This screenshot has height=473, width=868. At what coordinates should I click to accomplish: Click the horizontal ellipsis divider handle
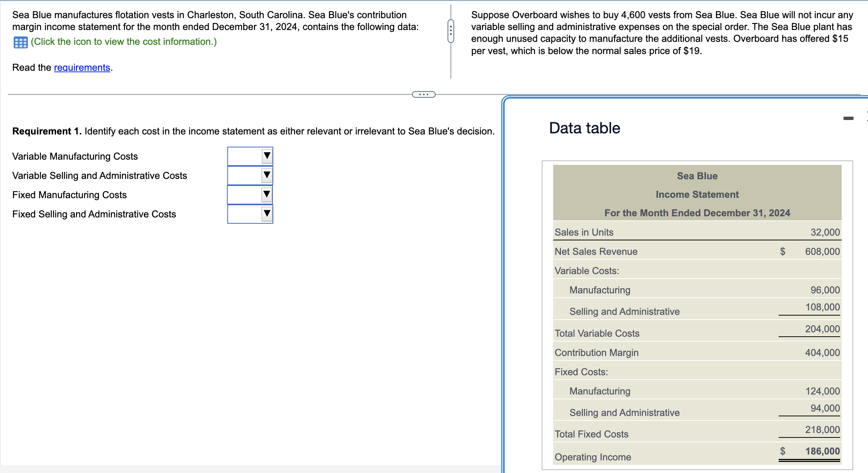click(x=423, y=94)
